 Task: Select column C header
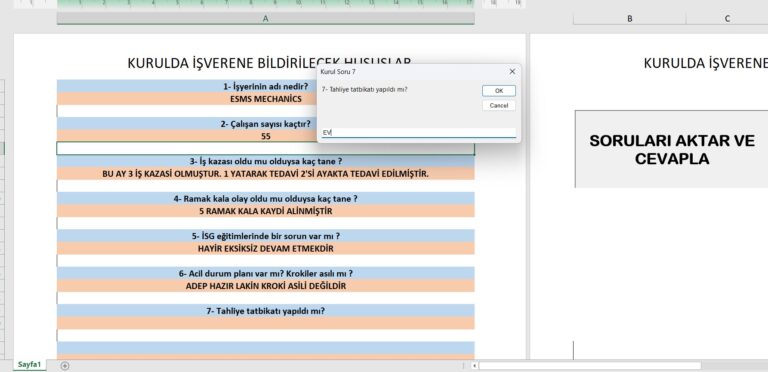(727, 19)
